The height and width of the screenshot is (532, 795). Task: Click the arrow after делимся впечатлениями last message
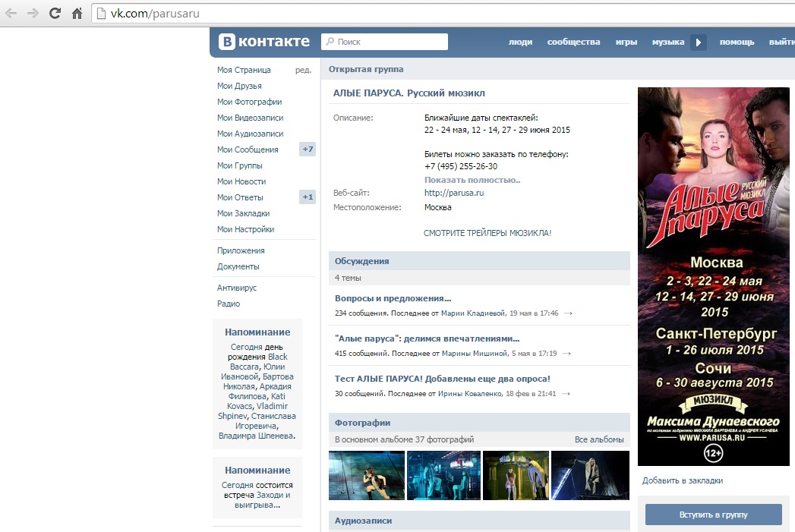tap(566, 353)
